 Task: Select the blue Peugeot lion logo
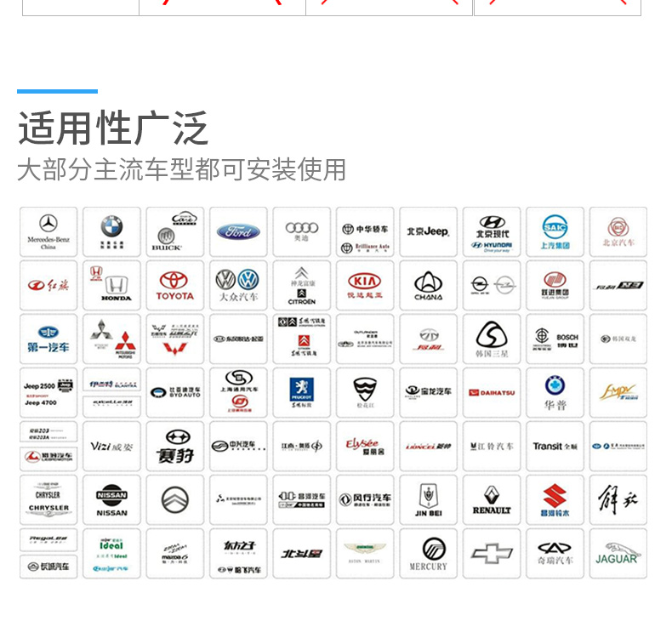pyautogui.click(x=302, y=392)
